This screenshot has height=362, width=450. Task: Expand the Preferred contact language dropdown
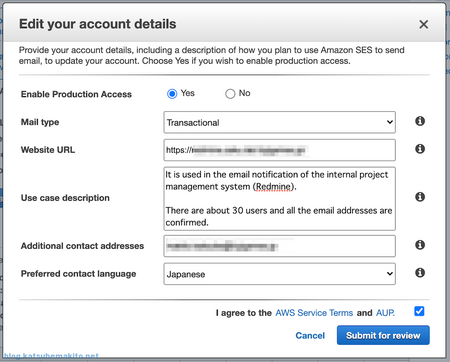(x=279, y=274)
